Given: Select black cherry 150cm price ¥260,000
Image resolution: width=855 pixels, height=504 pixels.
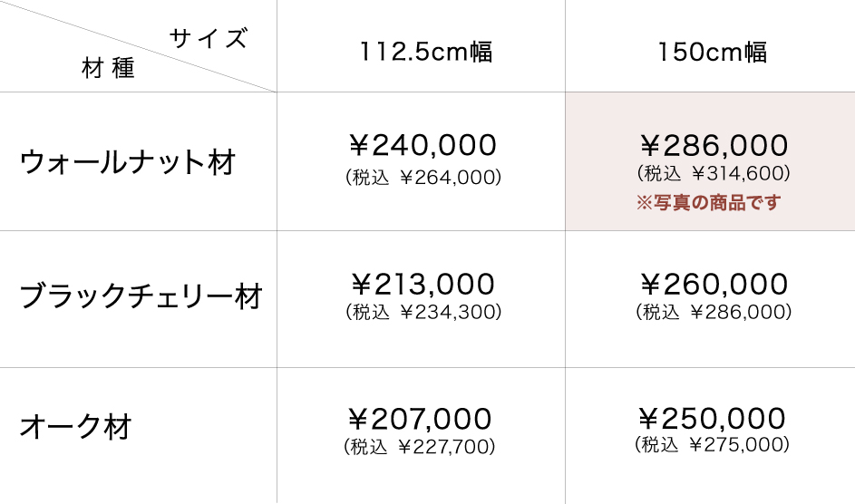Looking at the screenshot, I should 714,285.
